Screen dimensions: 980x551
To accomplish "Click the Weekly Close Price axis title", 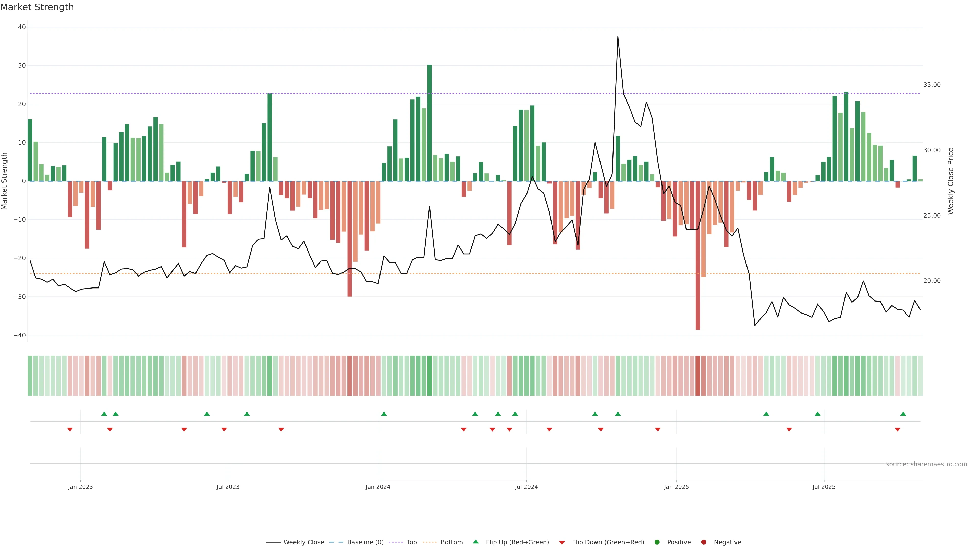I will 951,181.
